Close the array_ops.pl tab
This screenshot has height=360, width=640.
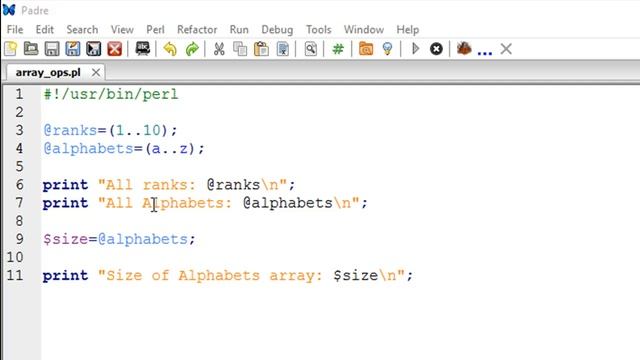click(x=96, y=73)
